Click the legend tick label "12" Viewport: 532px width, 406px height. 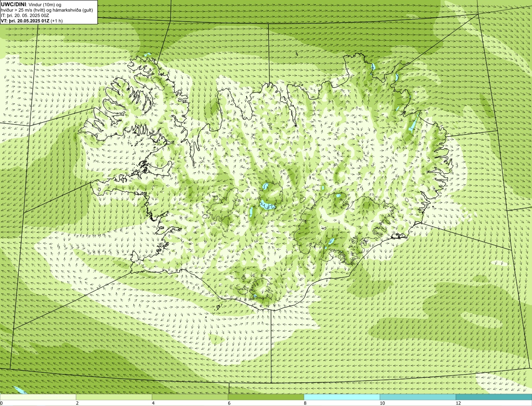pyautogui.click(x=458, y=403)
